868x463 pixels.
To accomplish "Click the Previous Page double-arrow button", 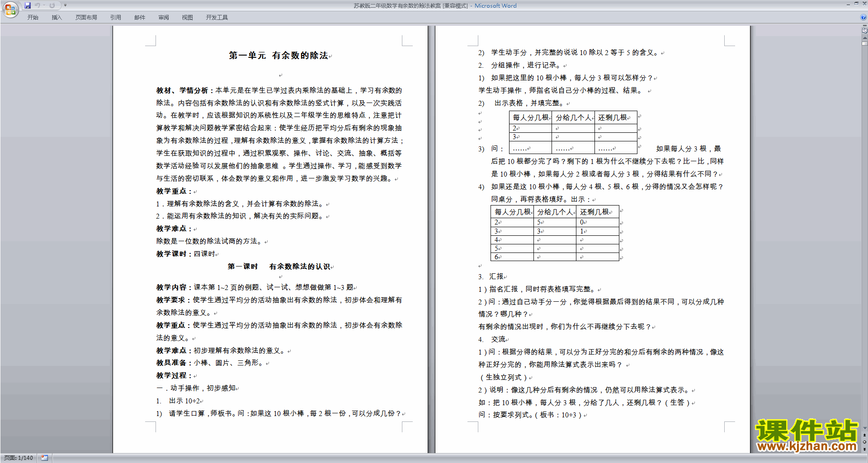I will (x=864, y=435).
